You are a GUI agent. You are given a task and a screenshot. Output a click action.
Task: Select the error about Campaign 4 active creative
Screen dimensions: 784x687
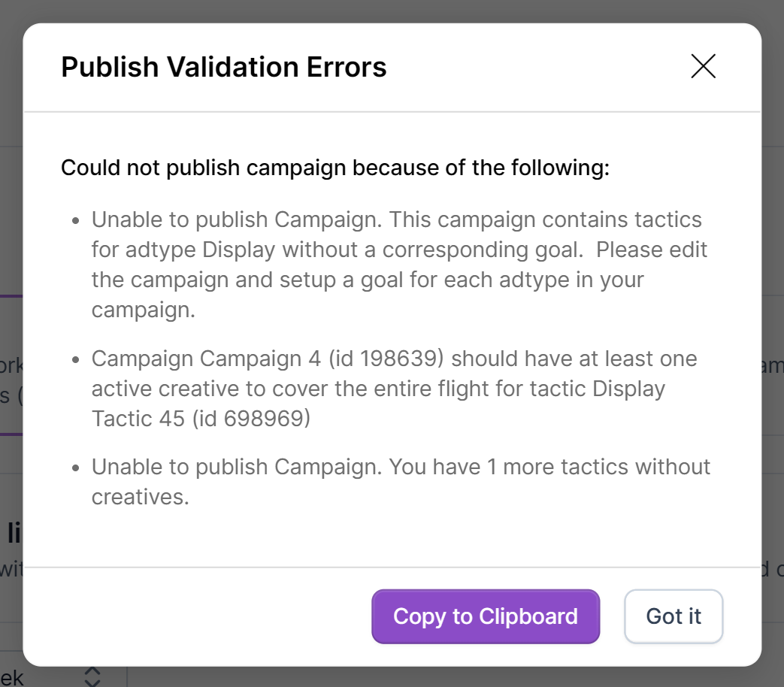(x=394, y=389)
